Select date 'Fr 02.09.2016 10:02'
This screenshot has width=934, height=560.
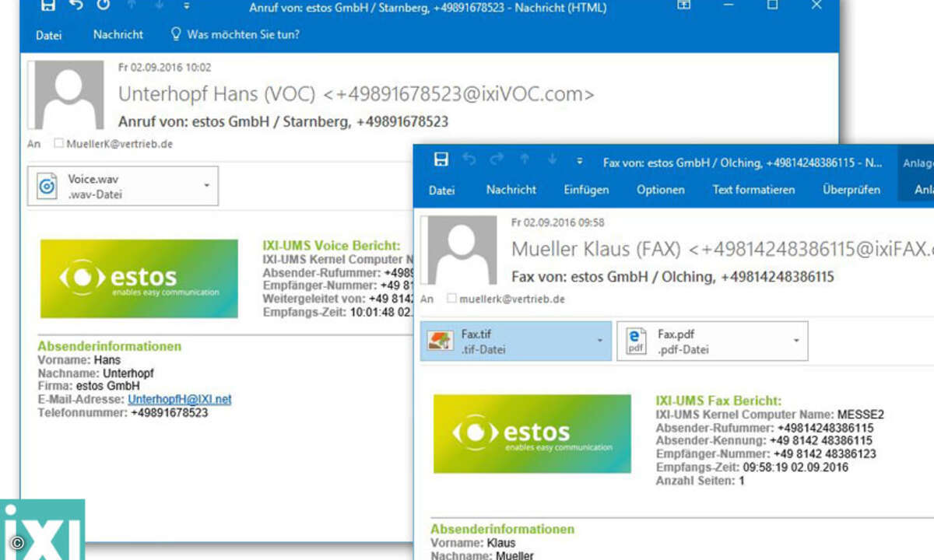pos(164,68)
